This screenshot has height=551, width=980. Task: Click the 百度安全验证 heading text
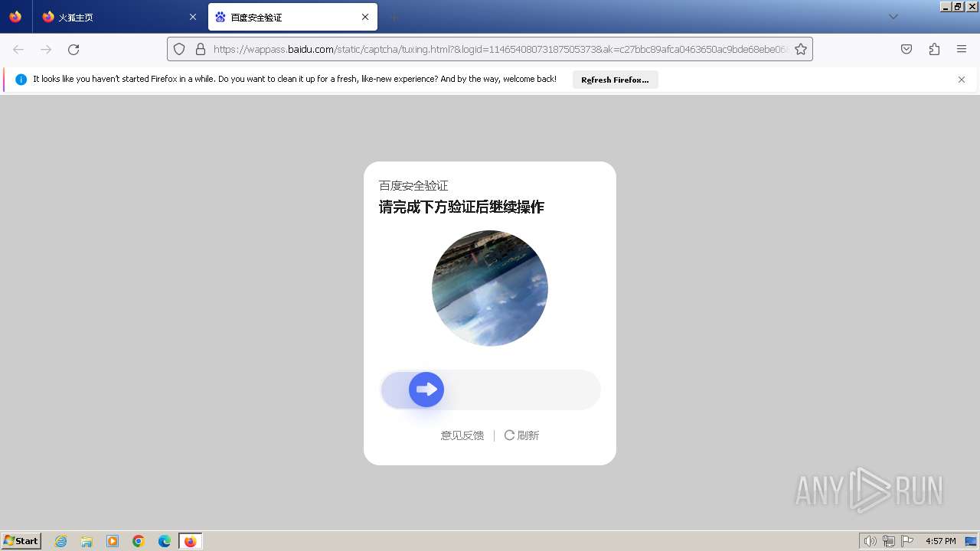[413, 186]
